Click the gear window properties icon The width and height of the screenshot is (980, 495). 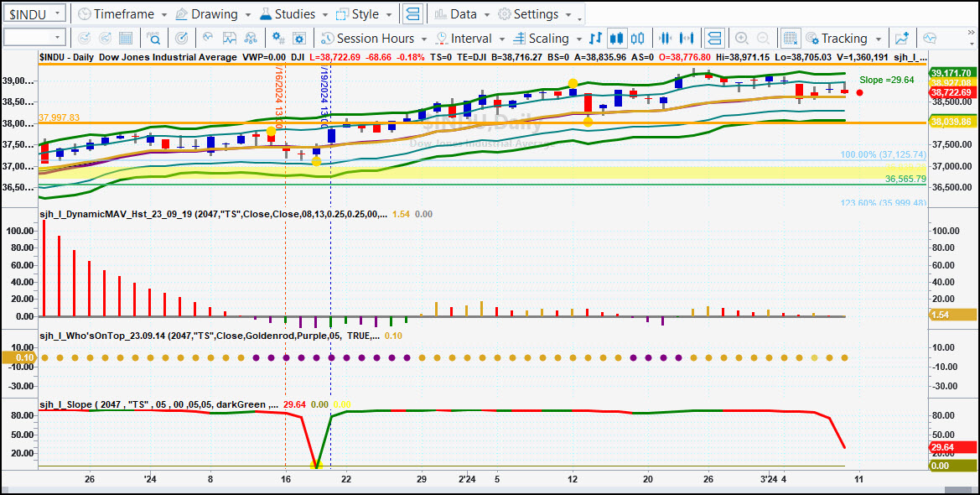[299, 38]
